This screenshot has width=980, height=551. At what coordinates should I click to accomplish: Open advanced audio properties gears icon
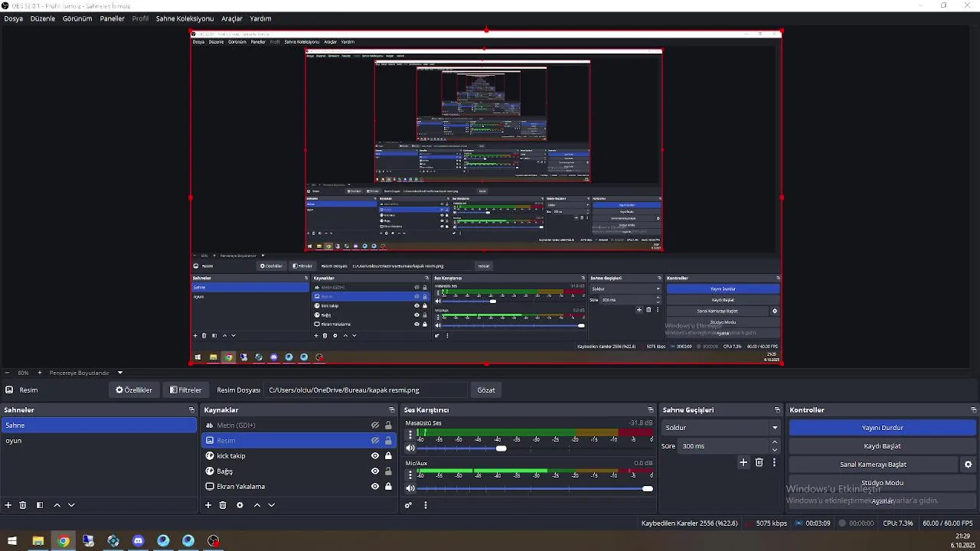pos(409,505)
